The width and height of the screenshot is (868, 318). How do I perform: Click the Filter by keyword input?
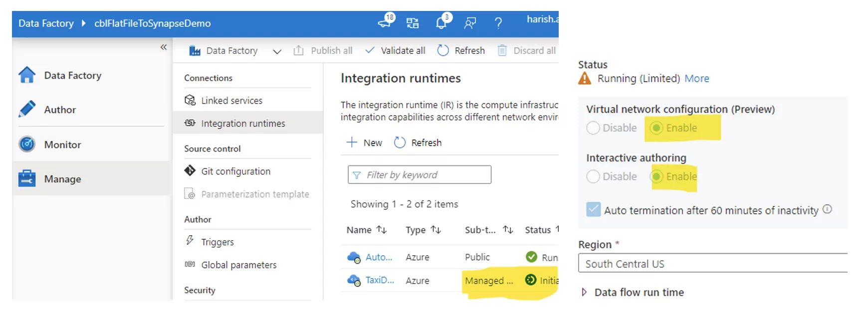pyautogui.click(x=420, y=174)
